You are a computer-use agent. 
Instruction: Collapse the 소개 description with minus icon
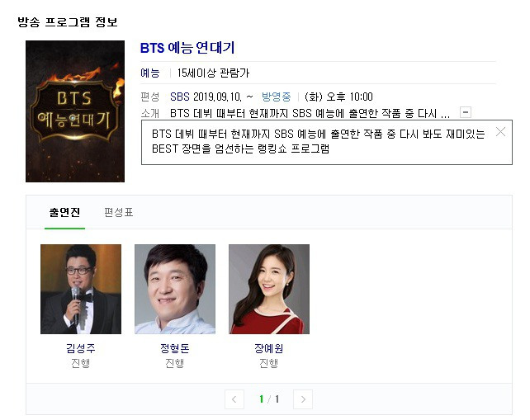466,112
